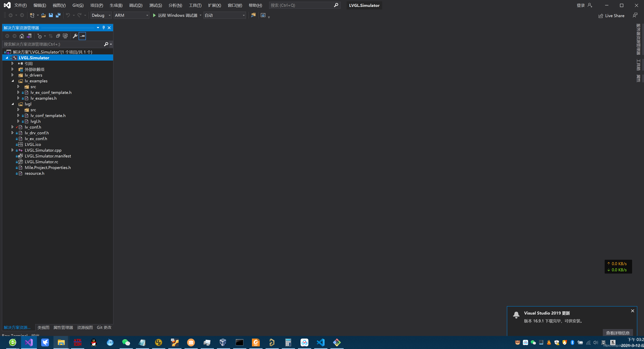Click the Collapse All icon in Solution Explorer
644x349 pixels.
pos(58,36)
